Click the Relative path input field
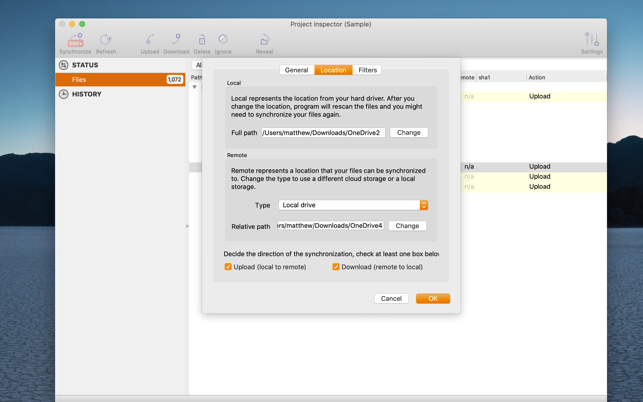 click(x=330, y=226)
